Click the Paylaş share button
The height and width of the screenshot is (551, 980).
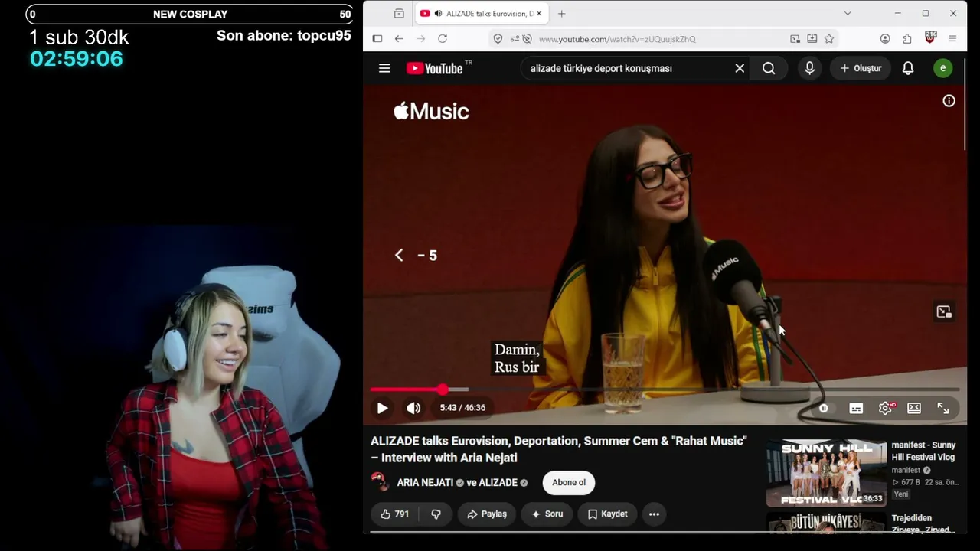487,514
